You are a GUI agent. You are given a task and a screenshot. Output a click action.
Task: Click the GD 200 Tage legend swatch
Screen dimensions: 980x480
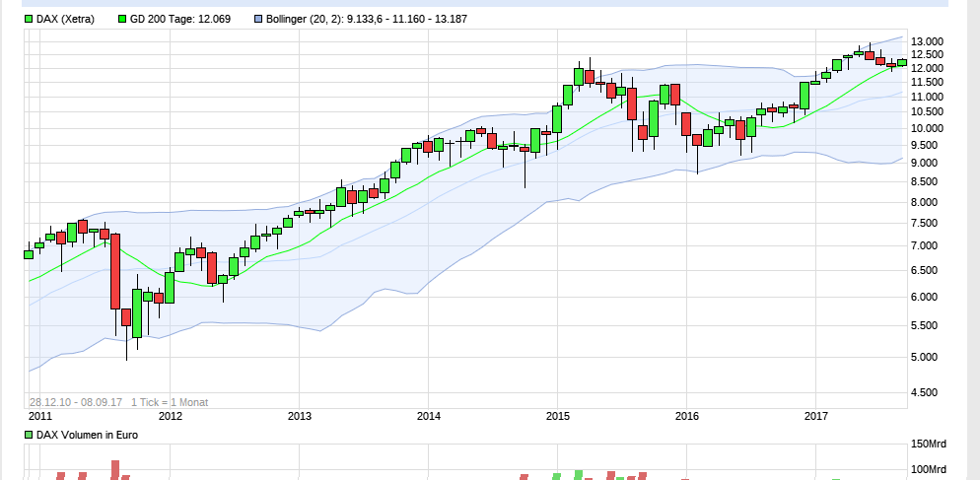[x=122, y=19]
